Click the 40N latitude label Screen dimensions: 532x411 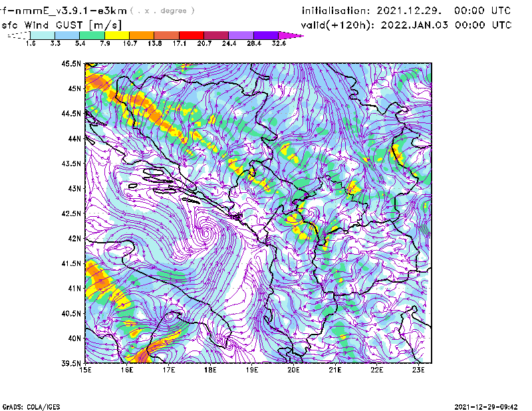tap(74, 339)
